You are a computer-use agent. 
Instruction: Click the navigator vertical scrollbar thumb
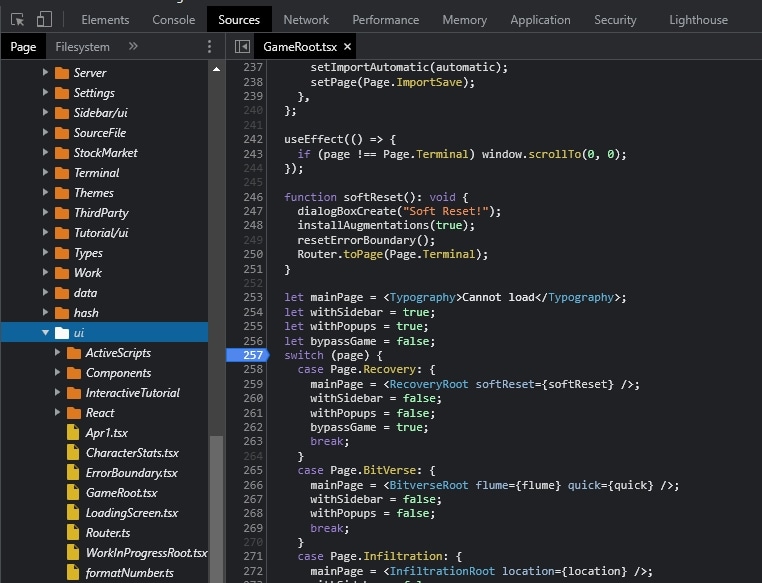216,509
